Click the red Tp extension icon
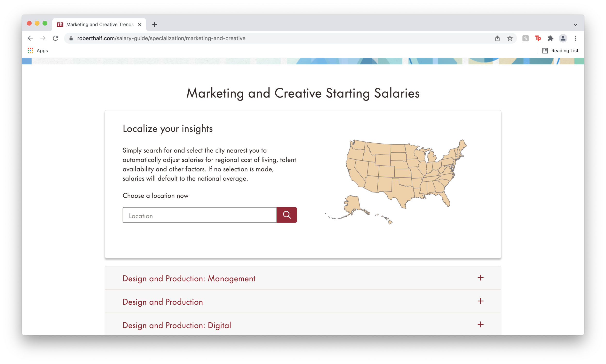The height and width of the screenshot is (364, 606). pyautogui.click(x=538, y=38)
